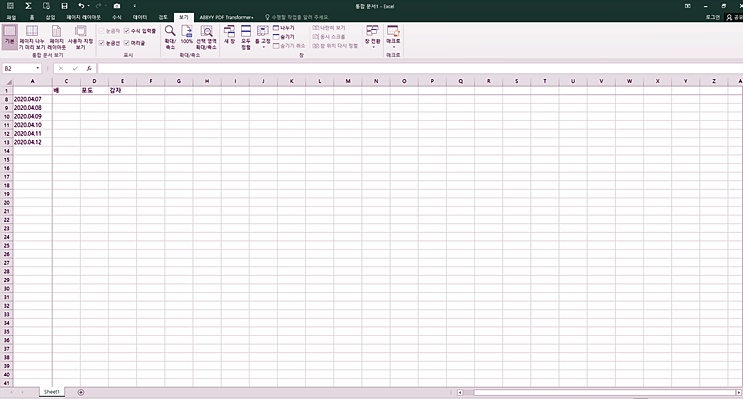743x399 pixels.
Task: Click the first icon in quick access toolbar
Action: click(10, 6)
